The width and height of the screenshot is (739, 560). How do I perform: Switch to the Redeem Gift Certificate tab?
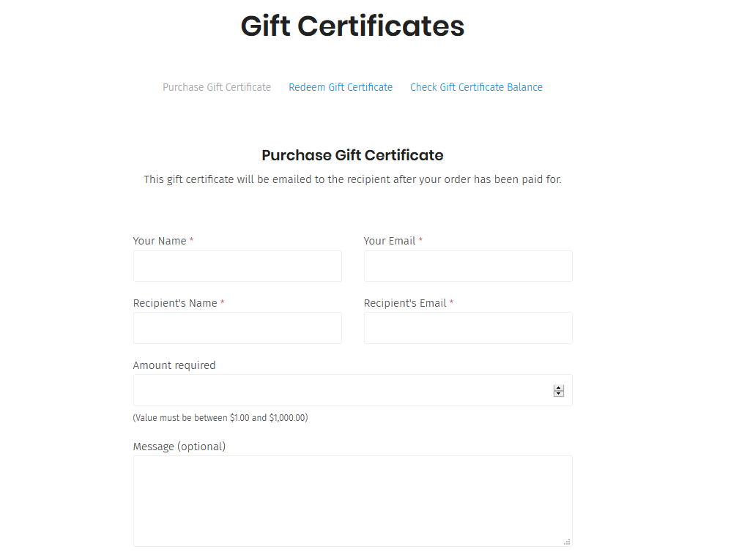341,87
